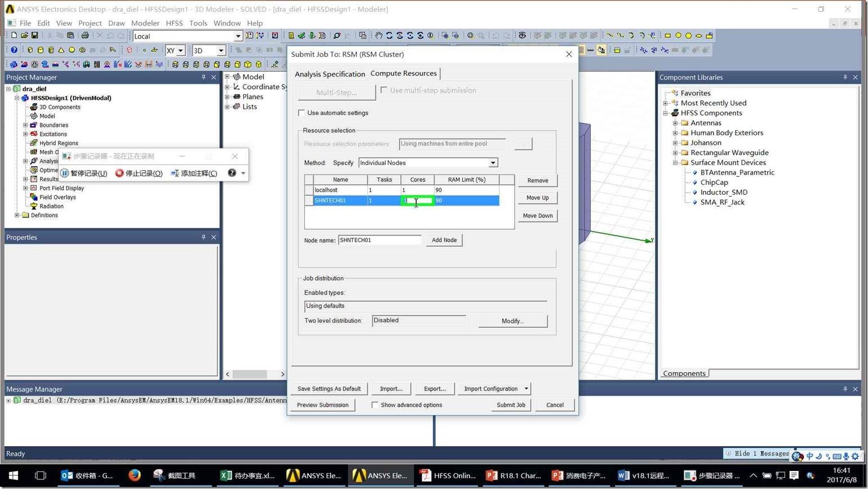
Task: Open the Modeler menu
Action: [x=145, y=23]
